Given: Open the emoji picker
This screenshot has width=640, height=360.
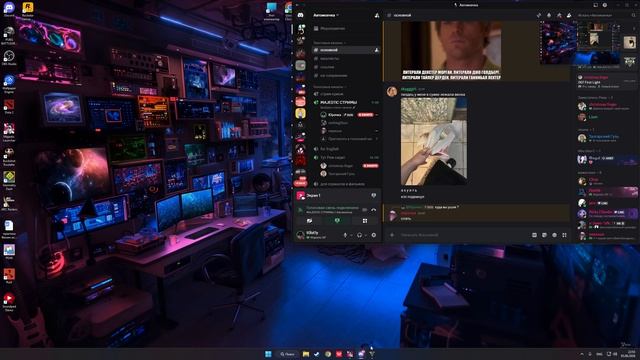Looking at the screenshot, I should pyautogui.click(x=554, y=235).
